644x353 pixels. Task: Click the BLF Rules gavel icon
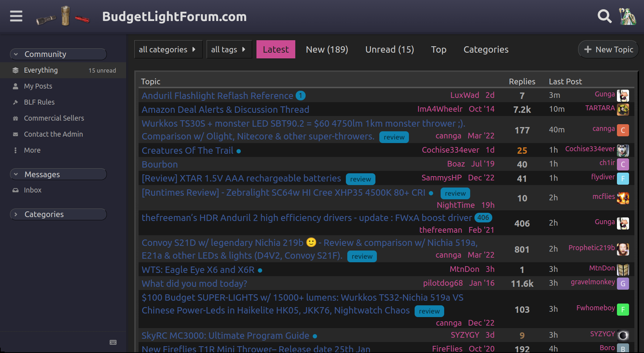[x=15, y=102]
